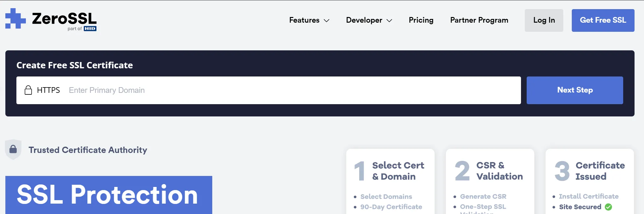The image size is (644, 214).
Task: Go to the Pricing page
Action: [x=421, y=20]
